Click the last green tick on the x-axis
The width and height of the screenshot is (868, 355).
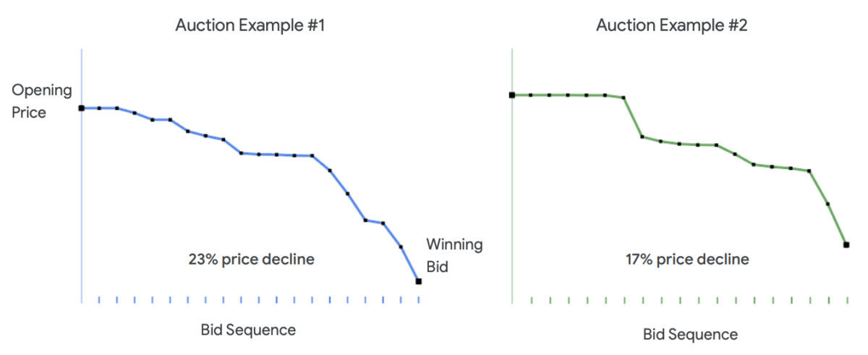847,299
